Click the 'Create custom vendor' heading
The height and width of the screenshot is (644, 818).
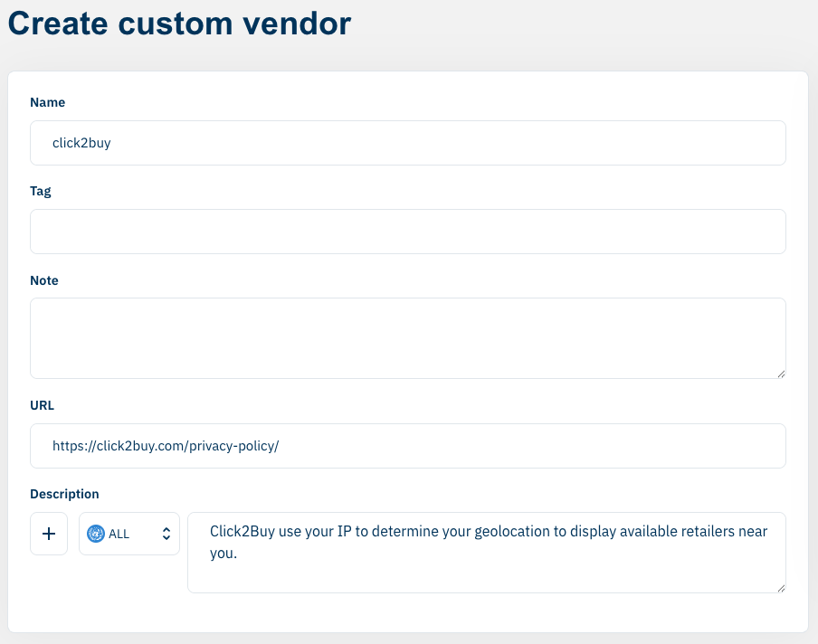179,24
